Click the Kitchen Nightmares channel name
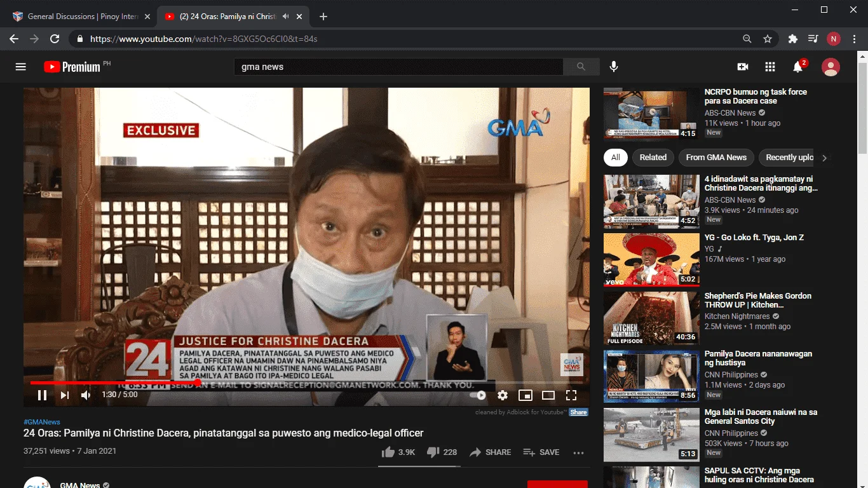 pyautogui.click(x=737, y=316)
